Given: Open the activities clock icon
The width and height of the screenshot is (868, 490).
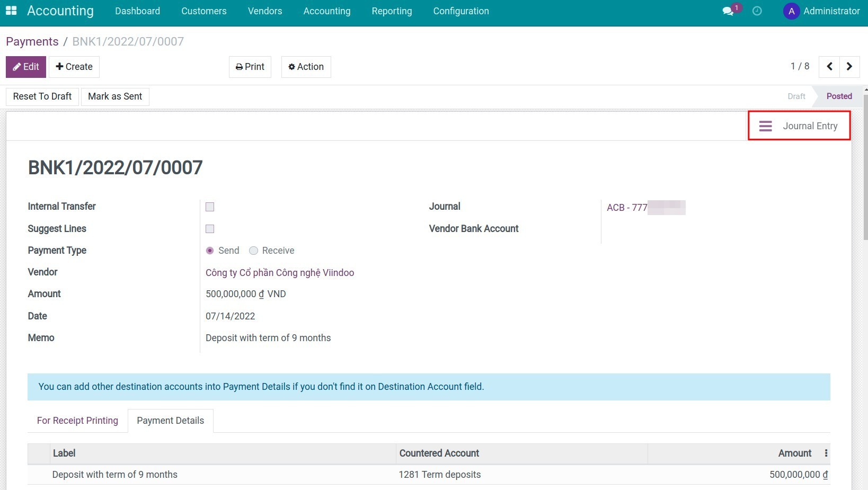Looking at the screenshot, I should (x=757, y=11).
